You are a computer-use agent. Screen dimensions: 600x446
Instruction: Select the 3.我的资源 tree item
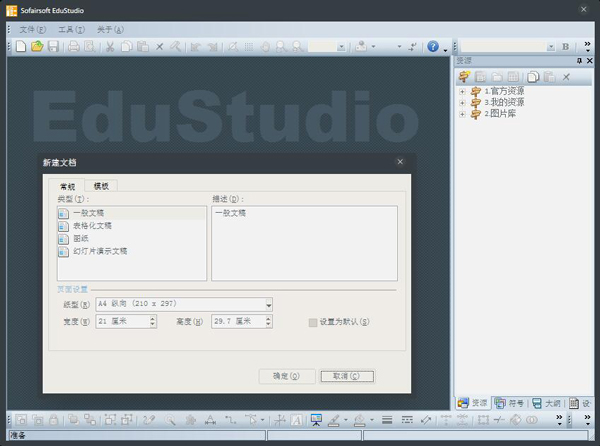click(x=504, y=103)
